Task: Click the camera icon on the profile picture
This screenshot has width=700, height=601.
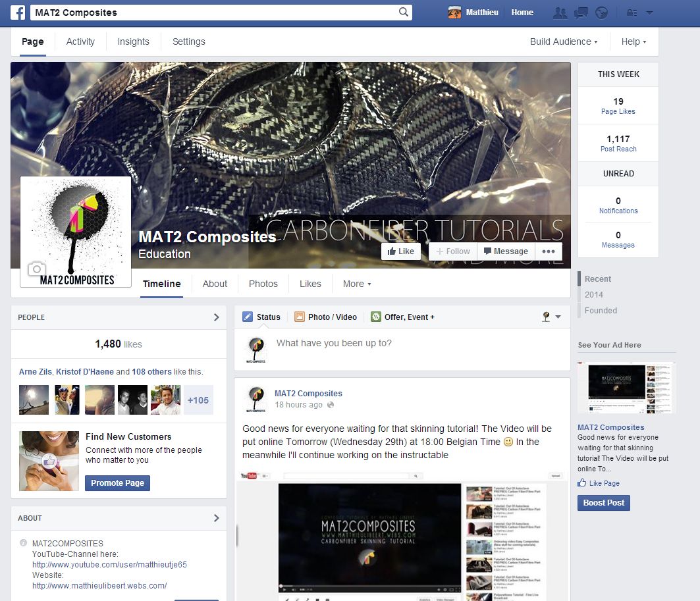Action: pyautogui.click(x=36, y=269)
